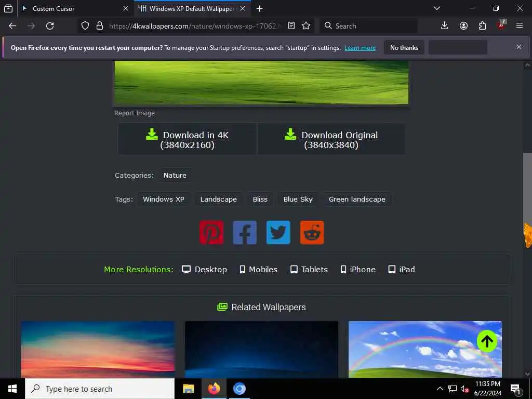Close the Custom Cursor tab

[126, 8]
